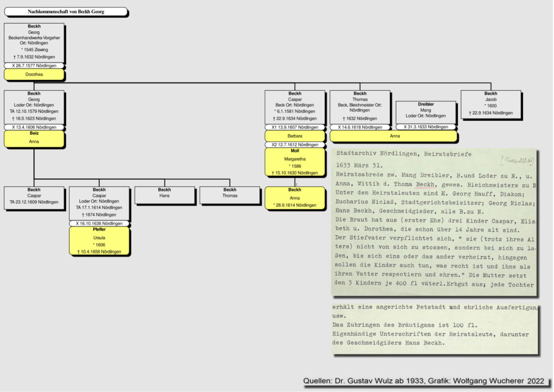The image size is (554, 392).
Task: Click Stadtarchiv Nördlingen Heiratsbriefe document image
Action: click(434, 222)
